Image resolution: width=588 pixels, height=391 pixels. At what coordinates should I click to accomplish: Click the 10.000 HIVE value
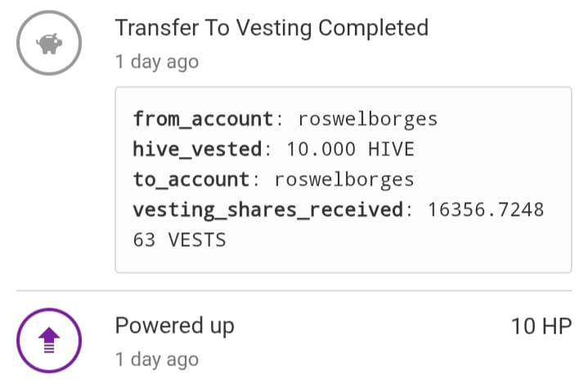pos(350,150)
